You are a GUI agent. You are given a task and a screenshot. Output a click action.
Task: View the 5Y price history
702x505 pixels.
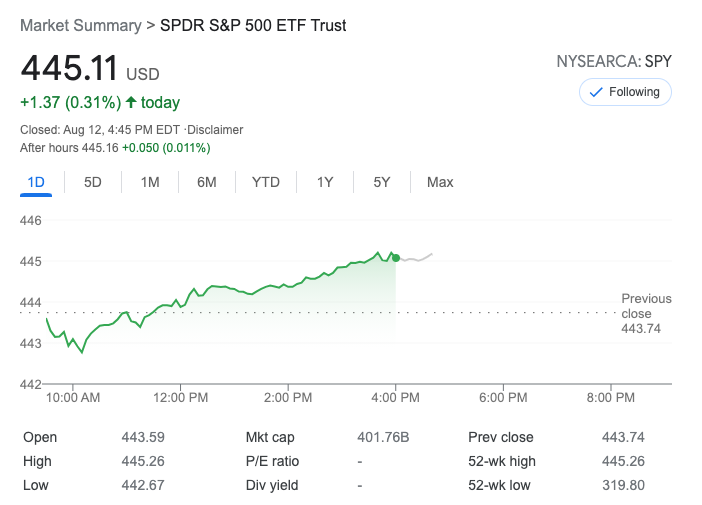[382, 182]
